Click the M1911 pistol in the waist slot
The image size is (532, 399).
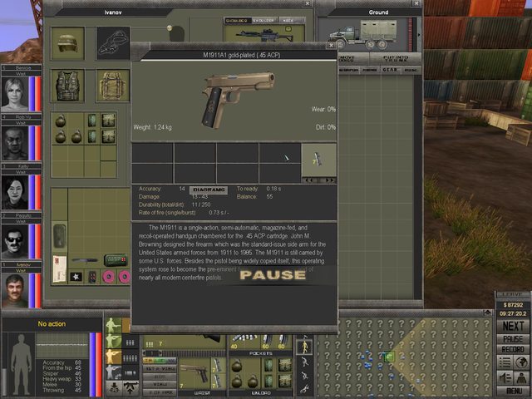(x=194, y=373)
